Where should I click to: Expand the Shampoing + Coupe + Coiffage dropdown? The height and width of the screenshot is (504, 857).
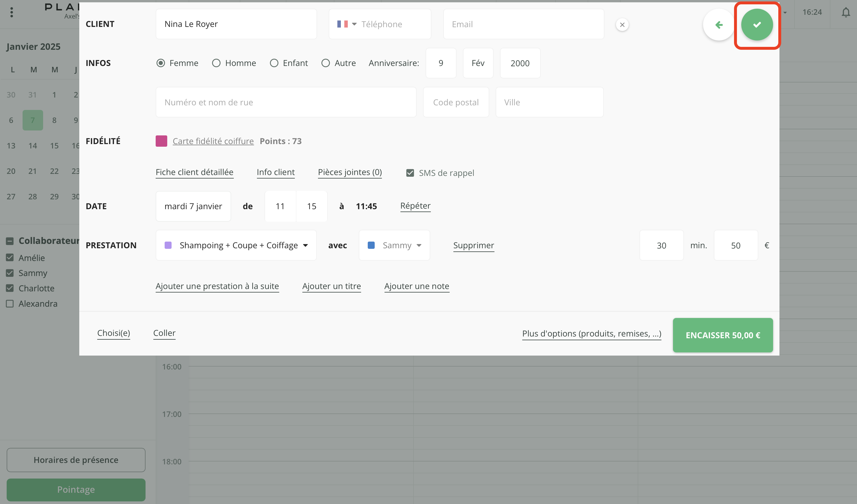click(x=305, y=245)
